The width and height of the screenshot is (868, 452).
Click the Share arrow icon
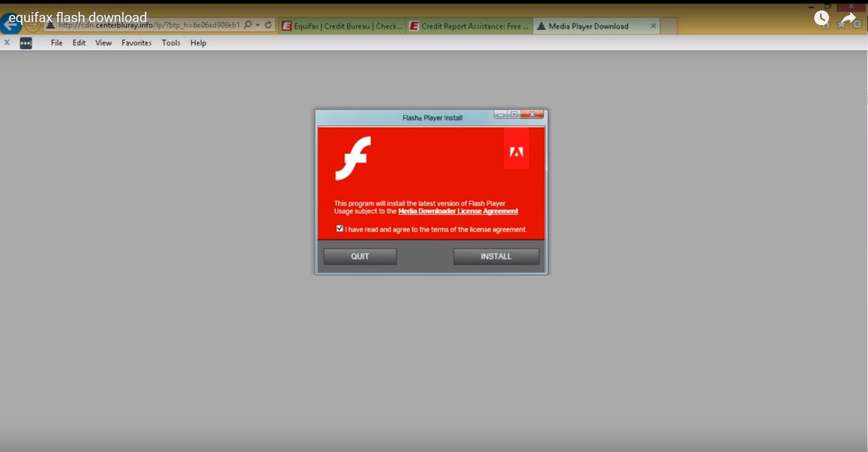pos(848,19)
